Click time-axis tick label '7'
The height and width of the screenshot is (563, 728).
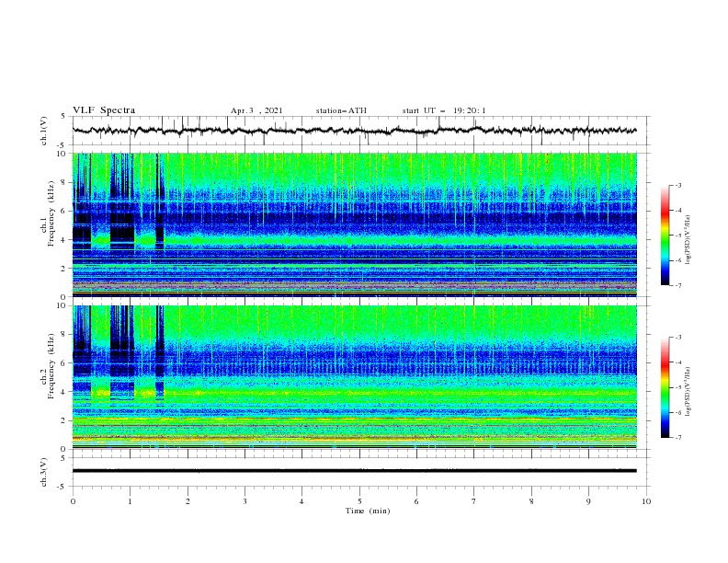pyautogui.click(x=473, y=501)
